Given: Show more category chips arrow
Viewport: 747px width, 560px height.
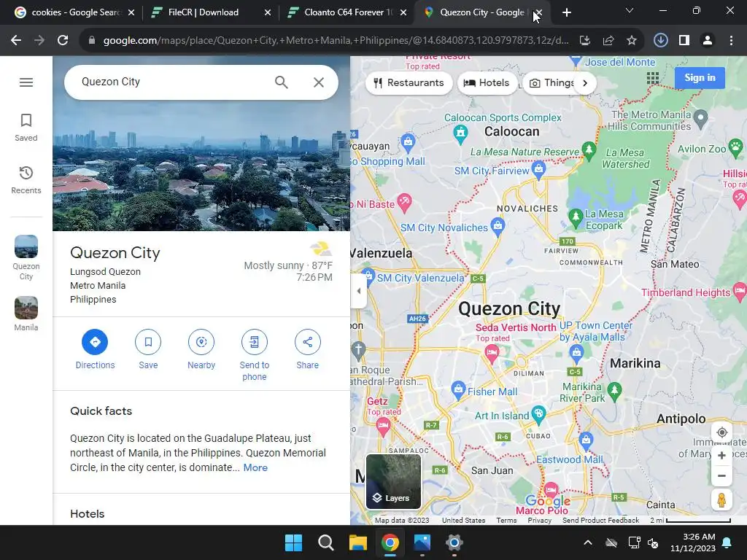Looking at the screenshot, I should (585, 83).
